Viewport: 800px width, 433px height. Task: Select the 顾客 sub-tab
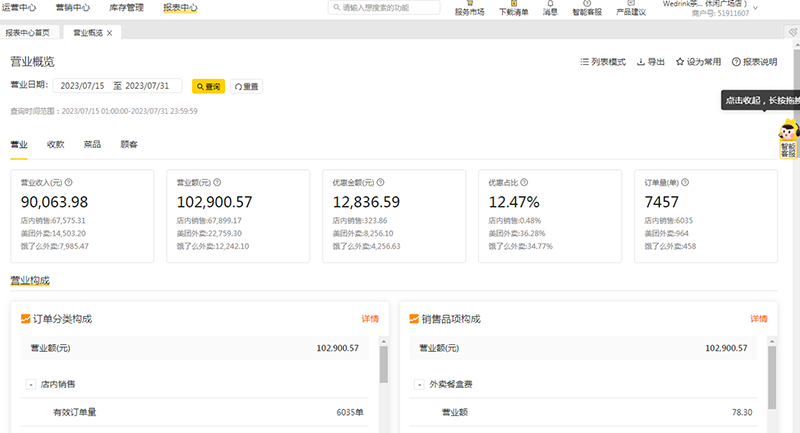pyautogui.click(x=129, y=144)
